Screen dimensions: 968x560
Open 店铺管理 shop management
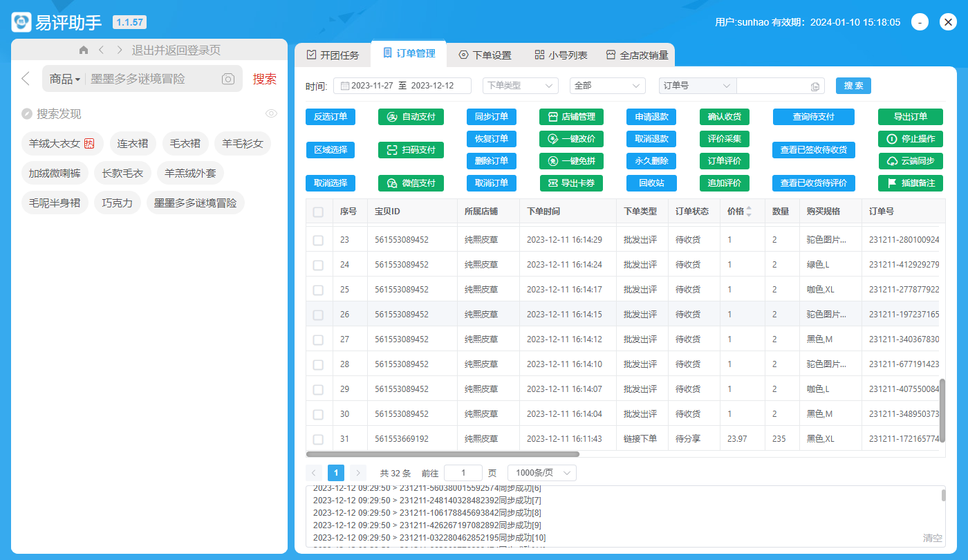pos(572,117)
